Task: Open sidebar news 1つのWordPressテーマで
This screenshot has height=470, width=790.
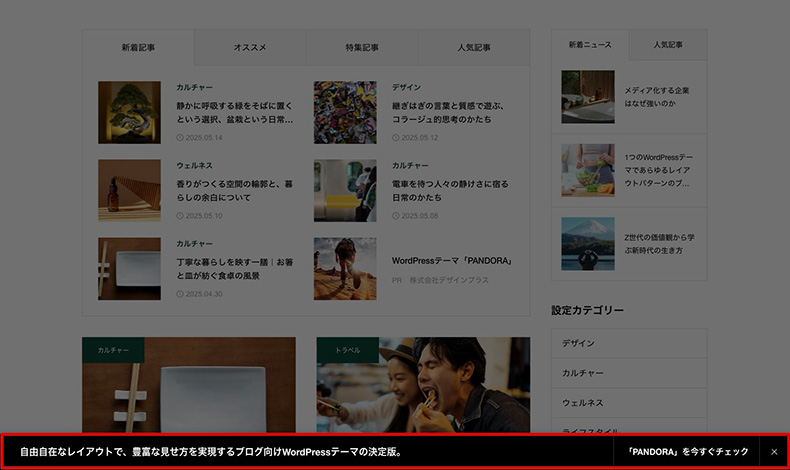Action: tap(659, 170)
